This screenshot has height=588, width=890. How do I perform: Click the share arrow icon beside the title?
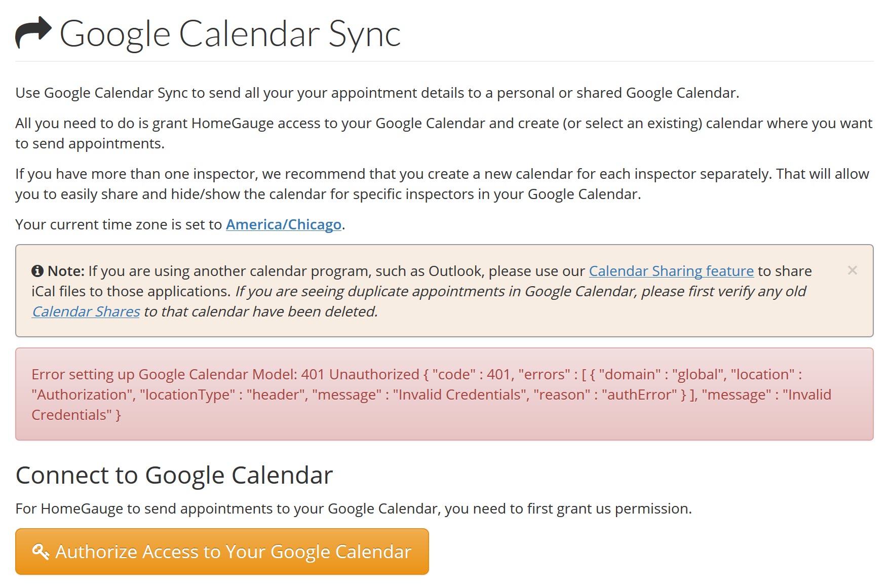[33, 32]
